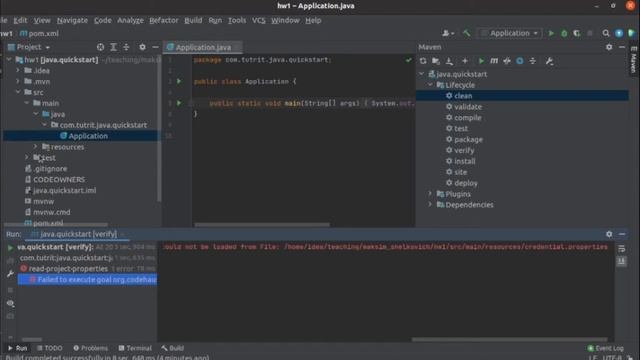640x360 pixels.
Task: Toggle soft-wrap in Run console
Action: [x=622, y=249]
